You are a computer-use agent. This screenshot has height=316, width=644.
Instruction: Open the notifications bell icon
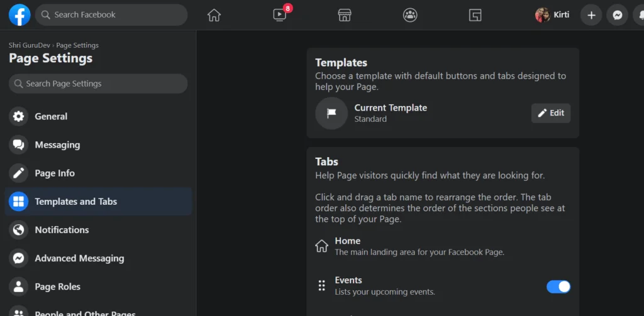639,15
